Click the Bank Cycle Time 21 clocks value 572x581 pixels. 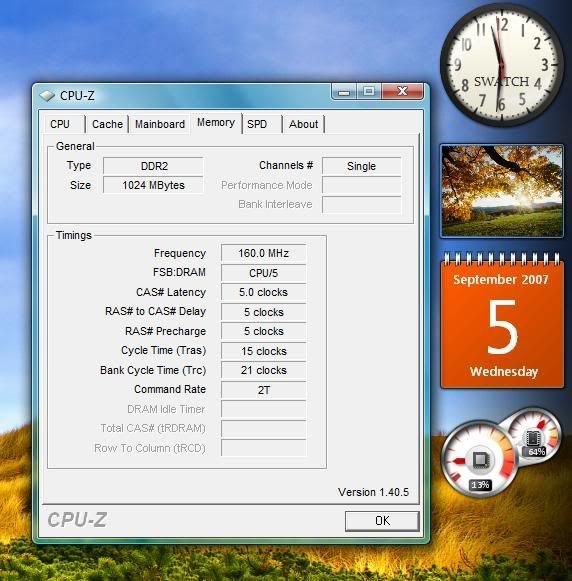point(264,370)
